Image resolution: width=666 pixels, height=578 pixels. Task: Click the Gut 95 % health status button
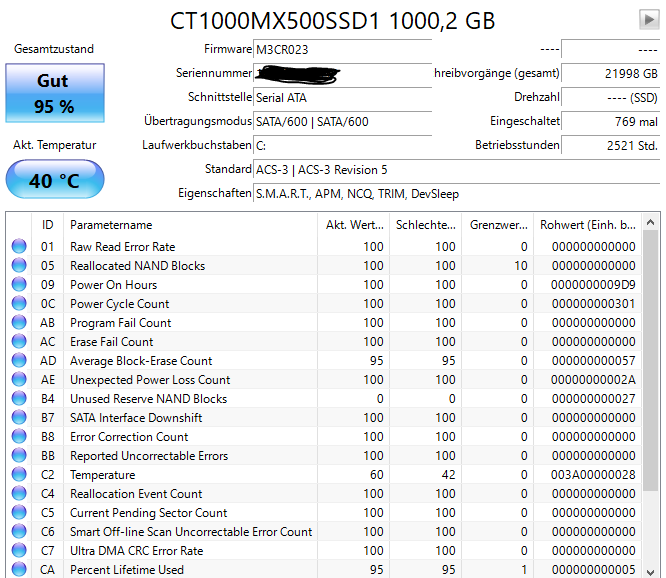(55, 93)
